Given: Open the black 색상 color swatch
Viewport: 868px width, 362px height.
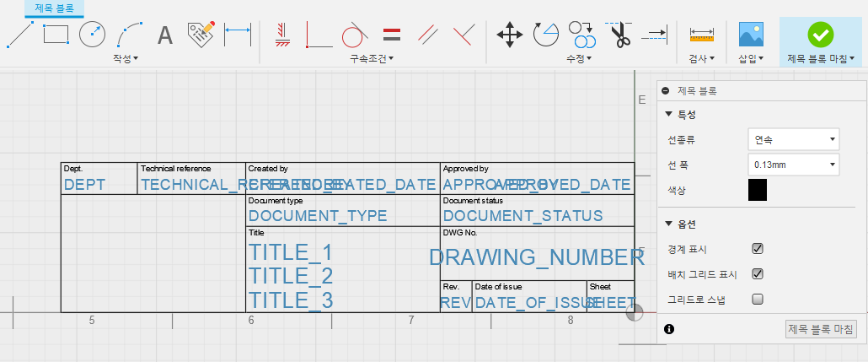Looking at the screenshot, I should click(x=758, y=190).
